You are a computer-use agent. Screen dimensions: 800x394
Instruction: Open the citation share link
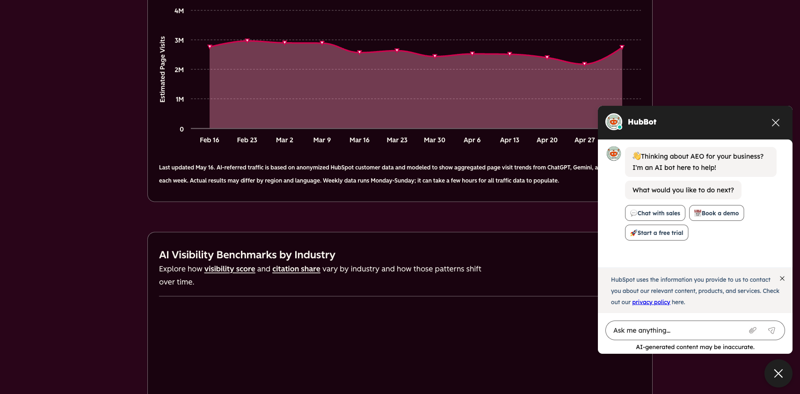click(x=296, y=269)
